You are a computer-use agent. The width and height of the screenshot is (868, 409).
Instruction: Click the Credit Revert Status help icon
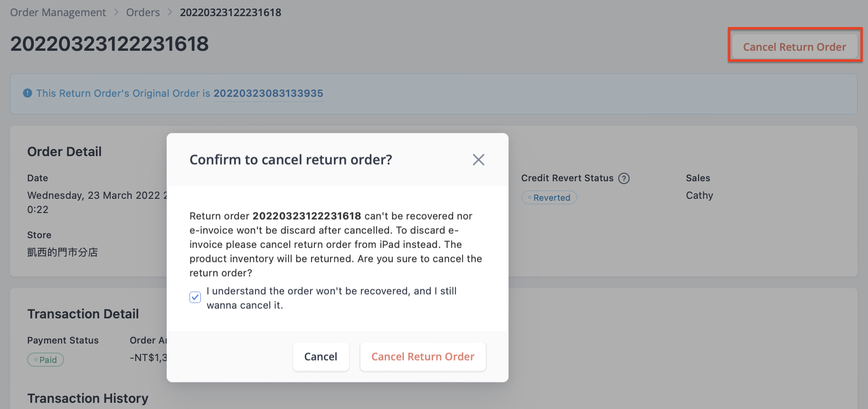click(x=624, y=178)
